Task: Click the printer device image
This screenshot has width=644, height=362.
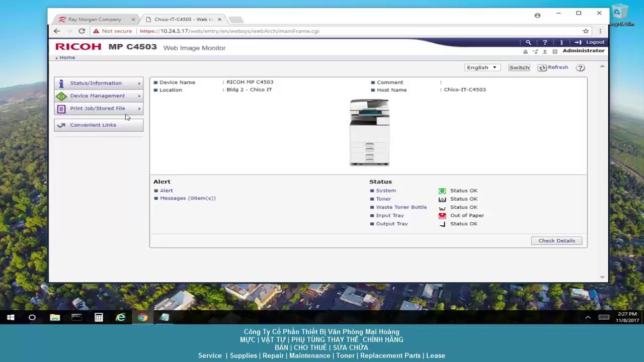Action: click(369, 133)
